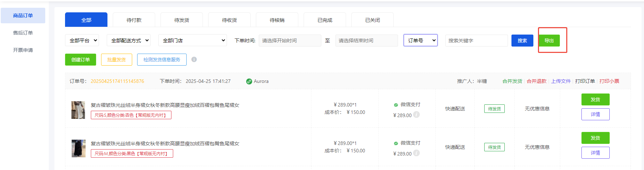644x170 pixels.
Task: Click the green Aurora mini-program icon
Action: click(x=249, y=81)
